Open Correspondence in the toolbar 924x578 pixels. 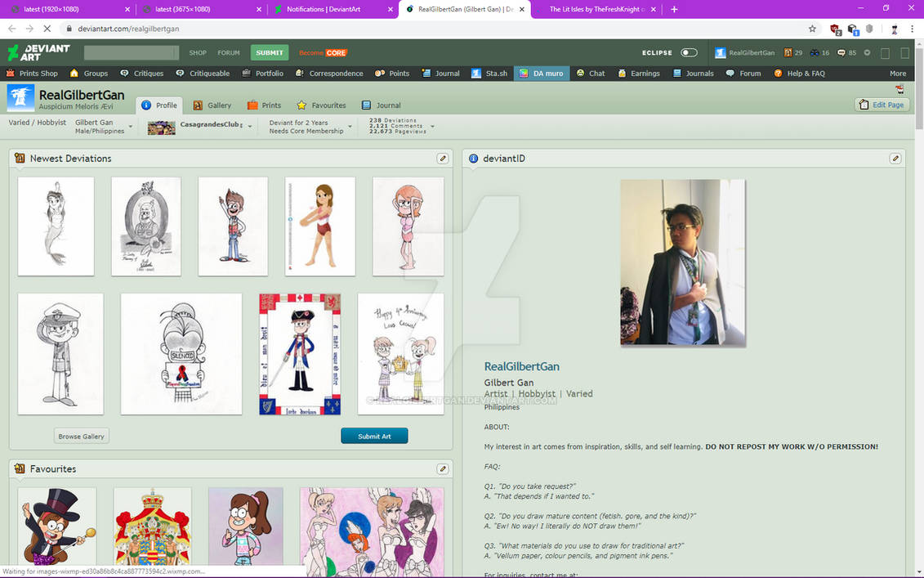point(329,73)
